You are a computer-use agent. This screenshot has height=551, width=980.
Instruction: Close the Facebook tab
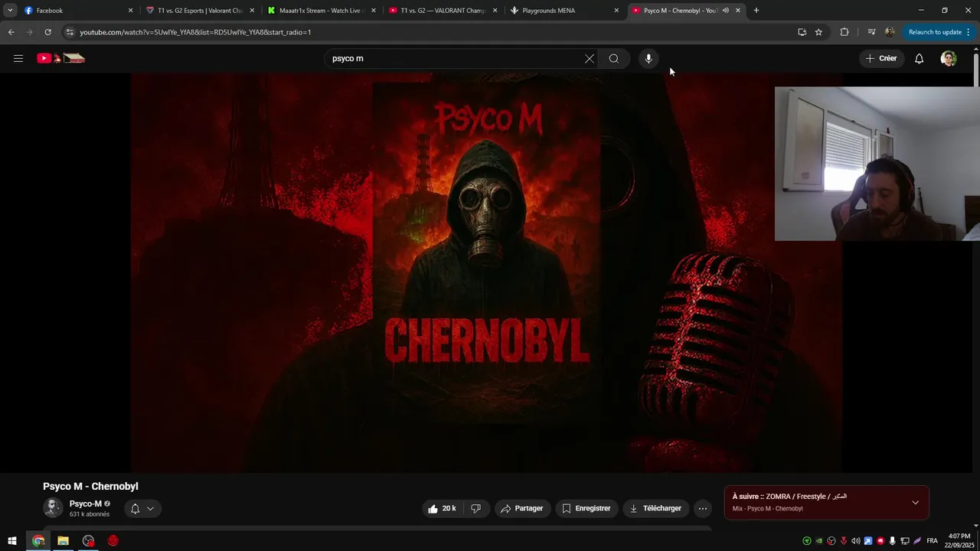click(x=130, y=11)
